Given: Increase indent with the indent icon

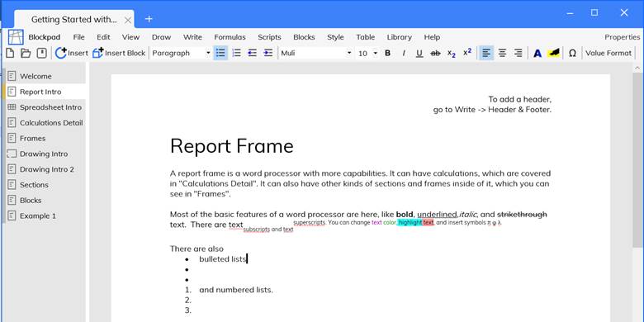Looking at the screenshot, I should [268, 53].
